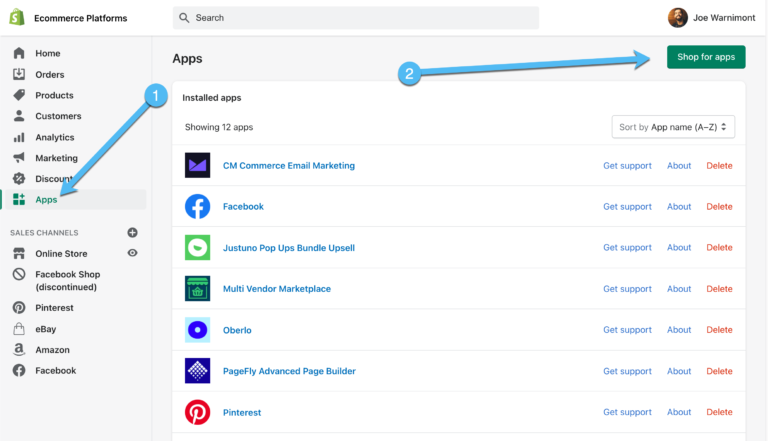
Task: View Online Store using the eye icon
Action: pyautogui.click(x=132, y=253)
